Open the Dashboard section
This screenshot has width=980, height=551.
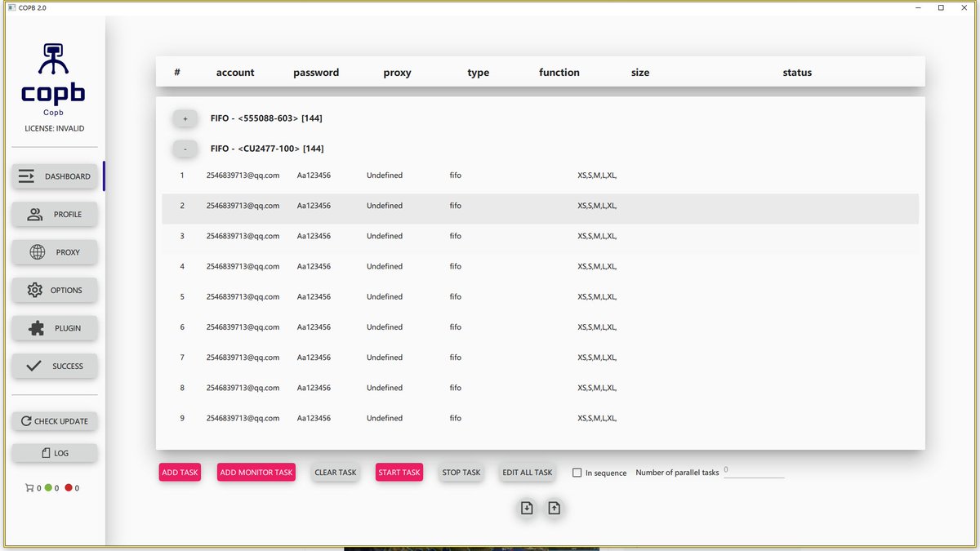click(54, 176)
